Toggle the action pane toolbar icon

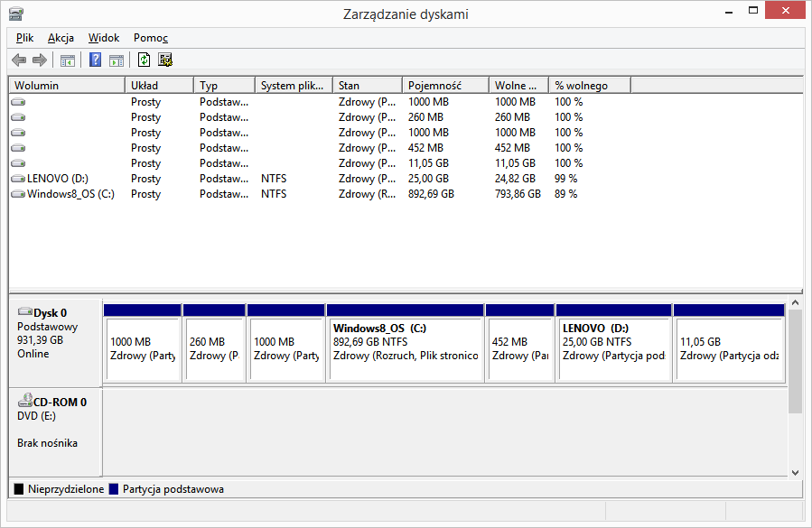(x=117, y=60)
